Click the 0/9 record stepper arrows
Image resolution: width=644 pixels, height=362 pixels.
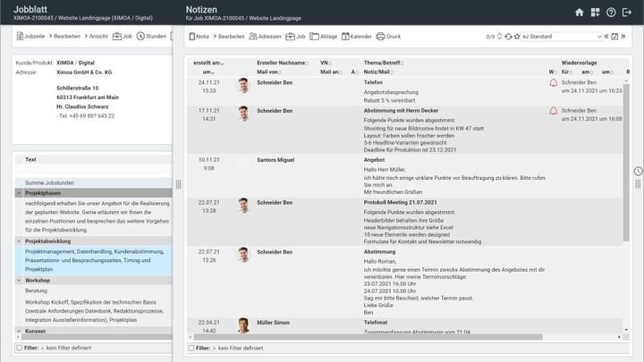point(499,36)
